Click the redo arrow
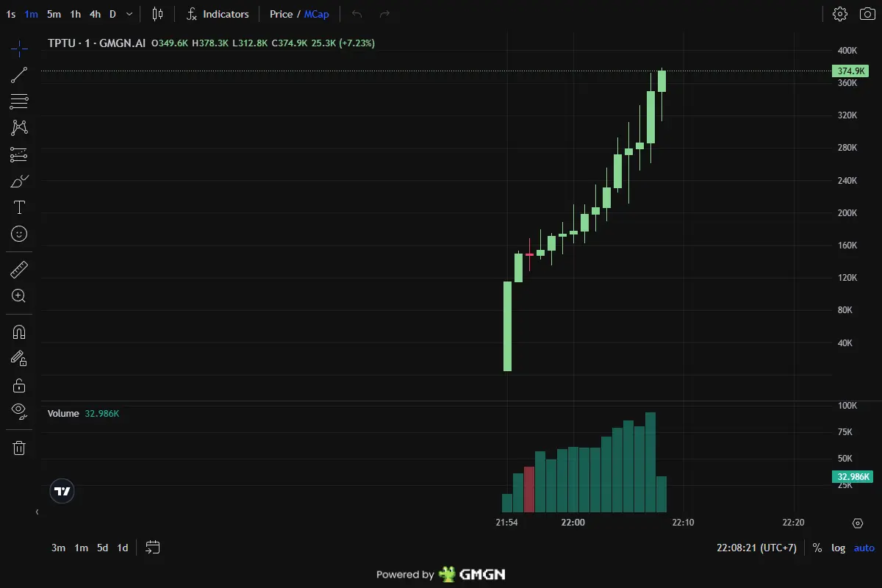The image size is (882, 588). pos(384,14)
